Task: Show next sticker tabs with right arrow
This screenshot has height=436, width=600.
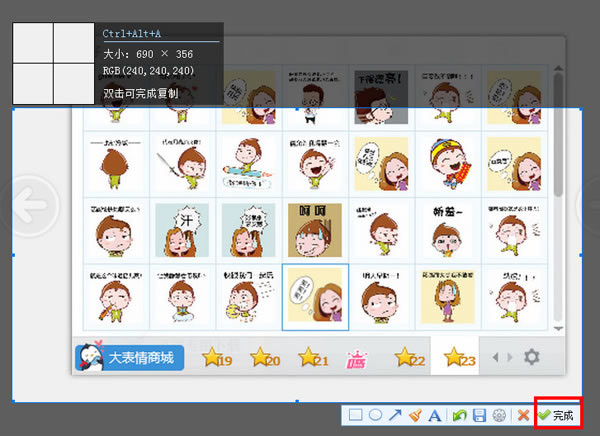Action: point(509,357)
